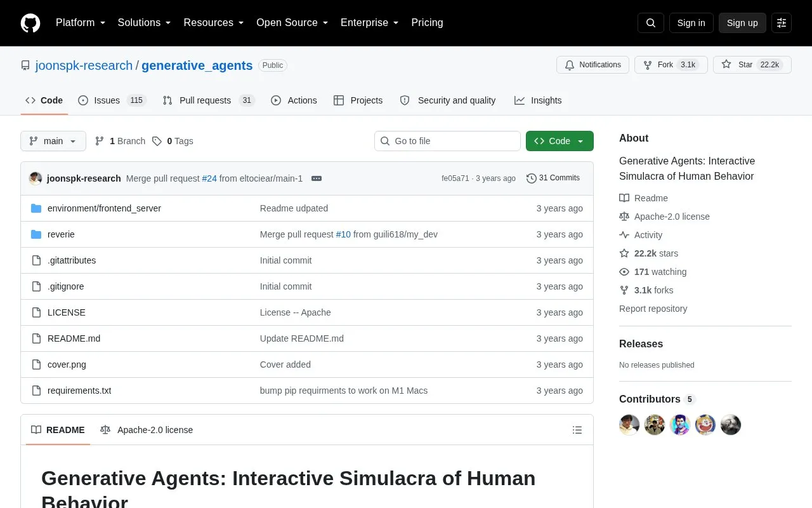Click Report repository link
This screenshot has height=508, width=812.
(x=653, y=309)
